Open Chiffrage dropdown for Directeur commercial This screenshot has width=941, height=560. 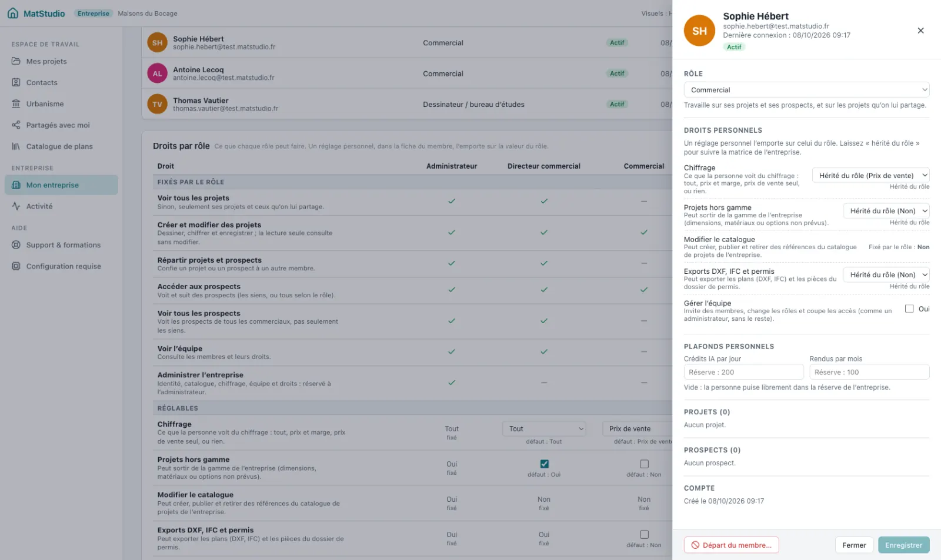click(544, 428)
